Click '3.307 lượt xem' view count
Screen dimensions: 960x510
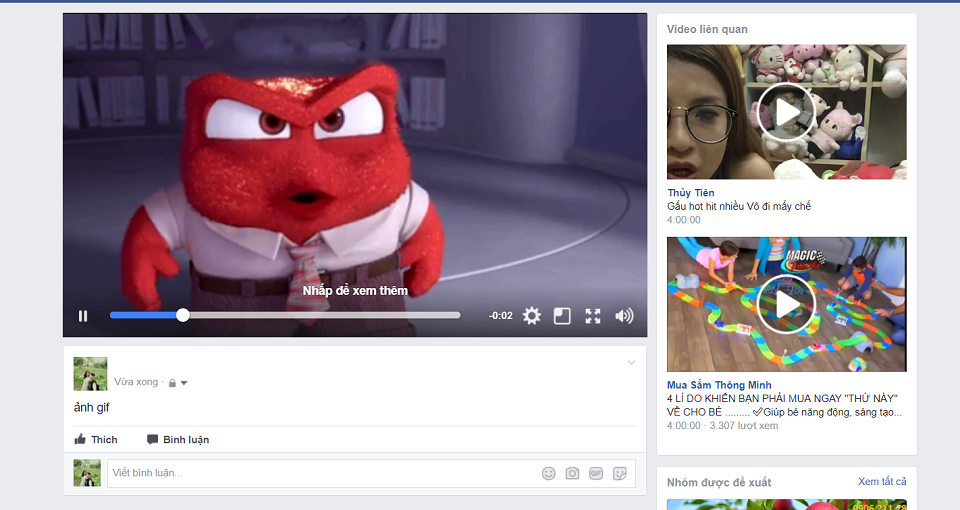pos(744,426)
